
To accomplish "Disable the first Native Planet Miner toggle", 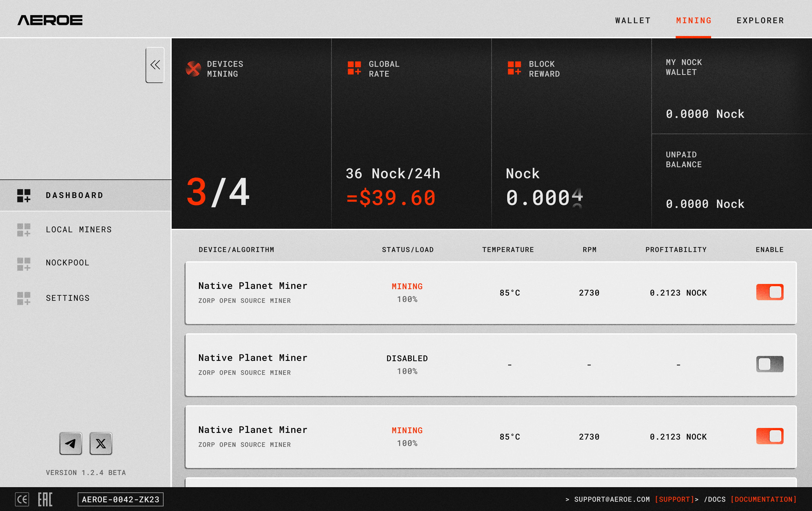I will [x=769, y=292].
